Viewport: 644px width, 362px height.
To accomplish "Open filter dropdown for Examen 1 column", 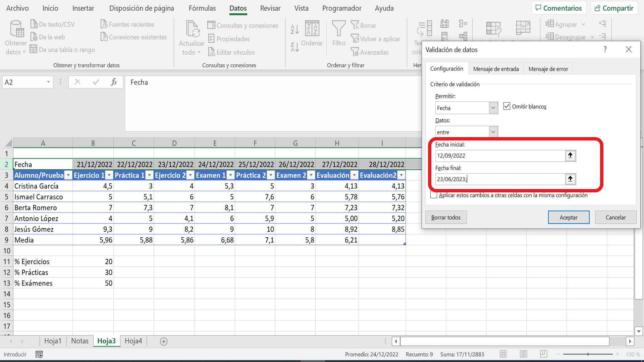I will tap(231, 175).
